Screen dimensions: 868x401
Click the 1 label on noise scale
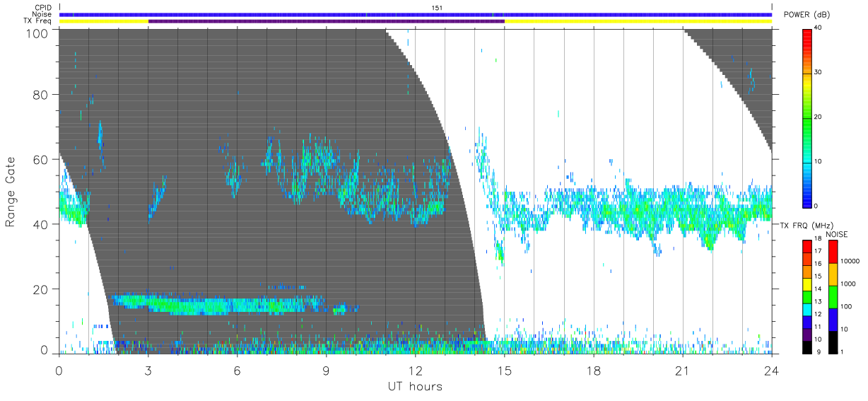843,352
